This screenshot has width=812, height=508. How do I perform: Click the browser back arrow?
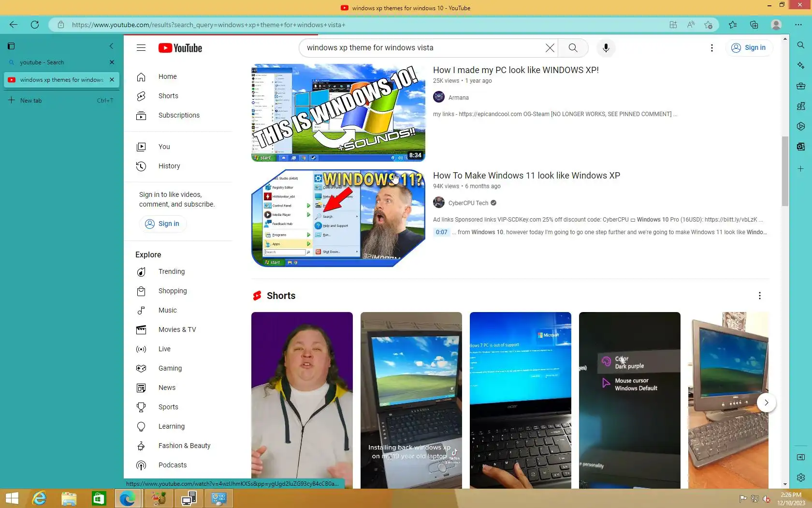[x=14, y=25]
